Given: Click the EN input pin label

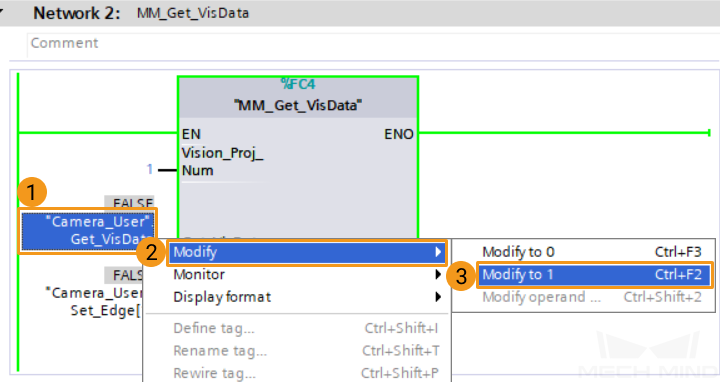Looking at the screenshot, I should pos(191,134).
